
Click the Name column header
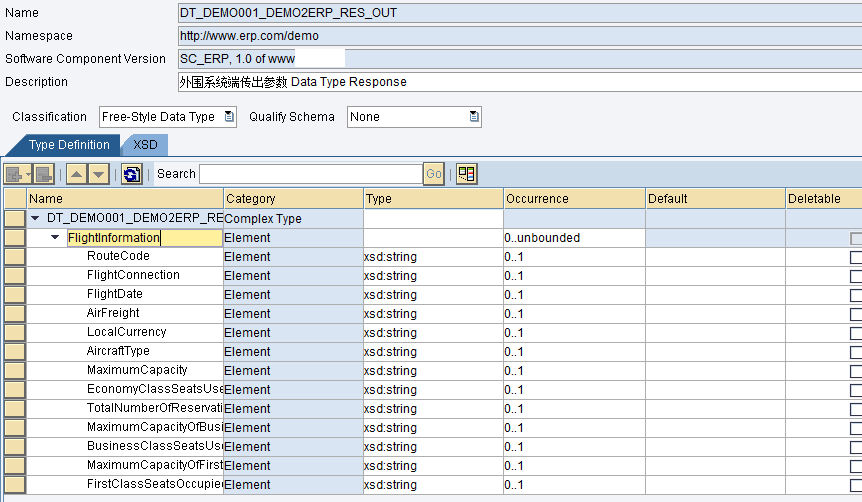pos(125,198)
